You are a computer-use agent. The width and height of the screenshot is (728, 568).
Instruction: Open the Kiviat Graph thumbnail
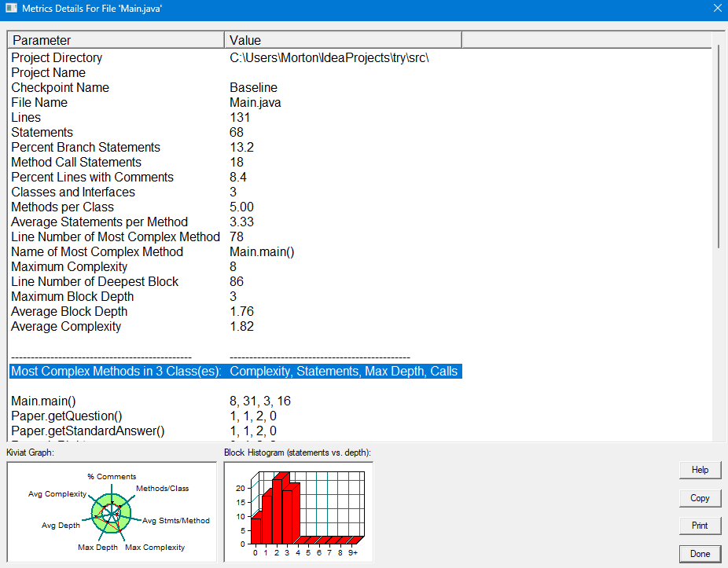click(x=112, y=512)
